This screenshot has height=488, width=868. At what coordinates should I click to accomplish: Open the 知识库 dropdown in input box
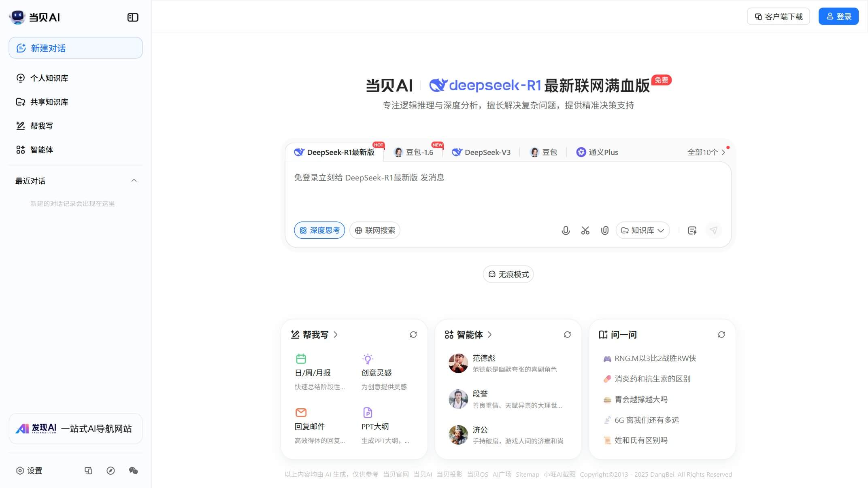[642, 230]
